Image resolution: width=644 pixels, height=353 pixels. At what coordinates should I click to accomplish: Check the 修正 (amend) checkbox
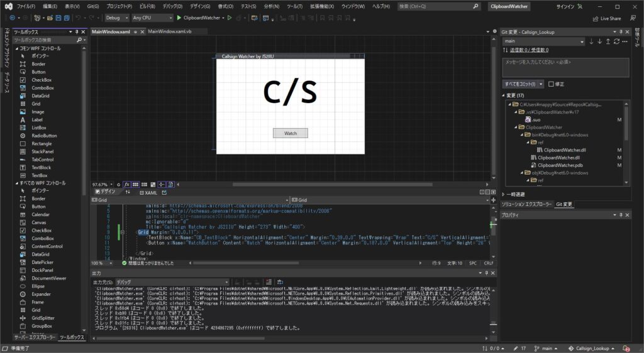point(552,84)
